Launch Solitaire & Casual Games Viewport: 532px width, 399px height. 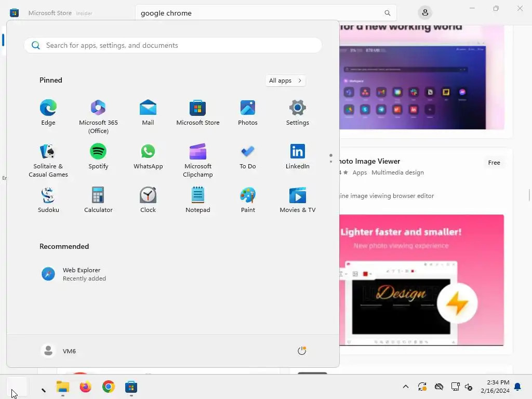tap(48, 160)
